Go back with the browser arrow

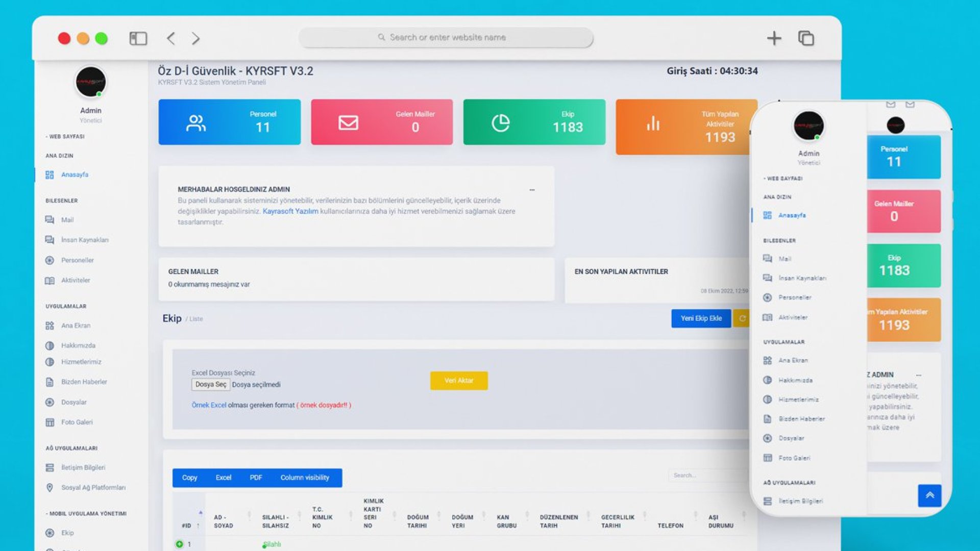coord(171,38)
